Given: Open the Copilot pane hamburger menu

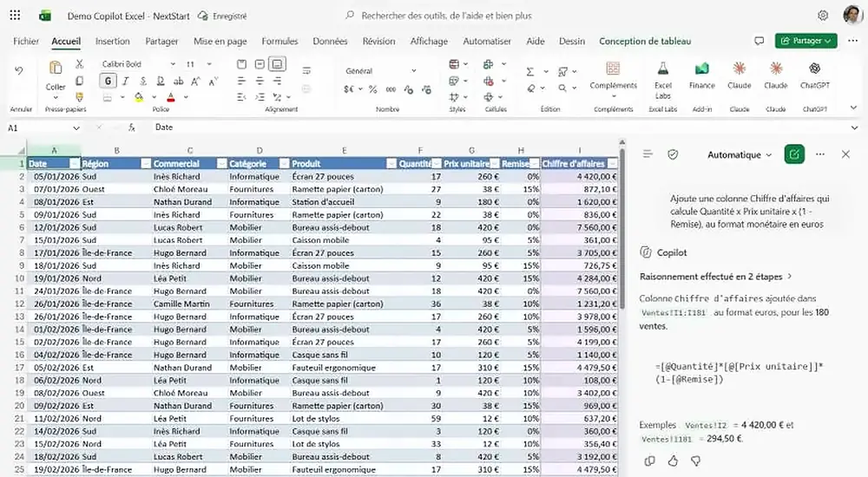Looking at the screenshot, I should click(648, 154).
